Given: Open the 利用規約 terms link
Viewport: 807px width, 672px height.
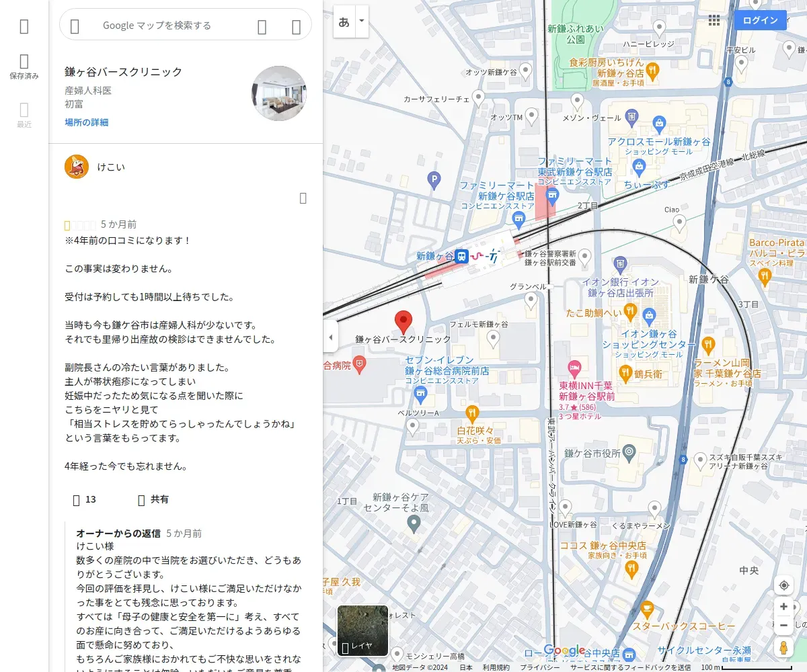Looking at the screenshot, I should 496,667.
